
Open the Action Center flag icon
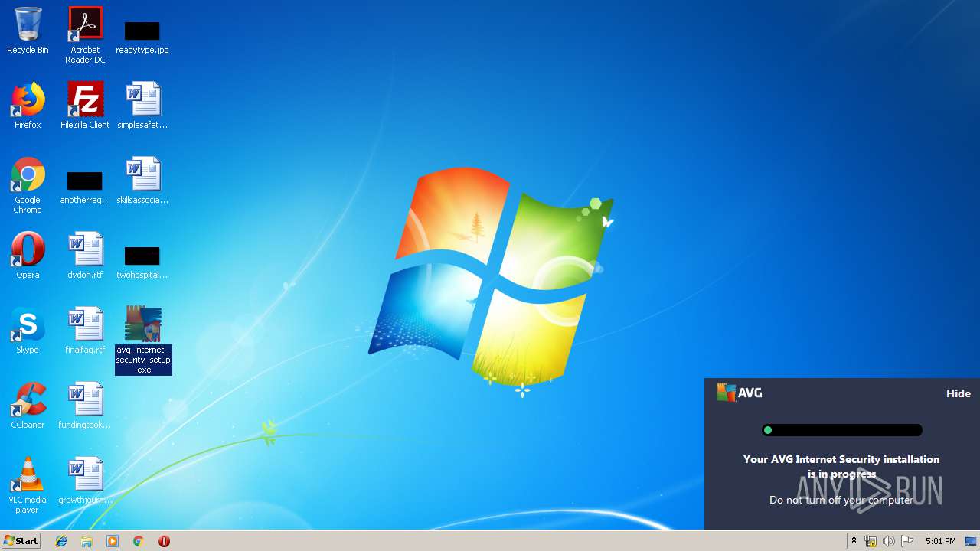(907, 541)
